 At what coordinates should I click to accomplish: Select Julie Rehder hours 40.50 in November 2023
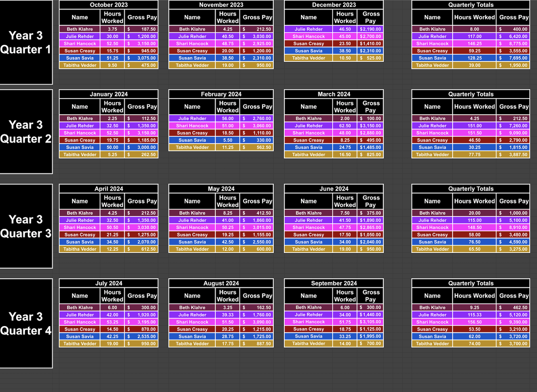pos(227,36)
